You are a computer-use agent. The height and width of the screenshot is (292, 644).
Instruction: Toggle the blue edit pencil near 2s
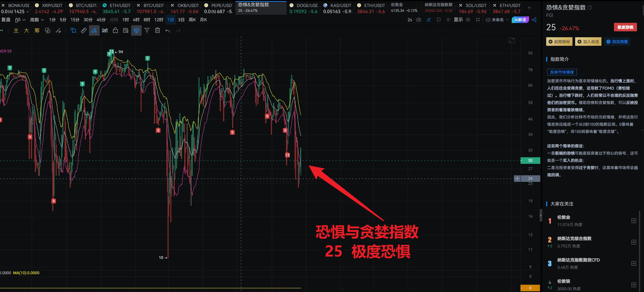pyautogui.click(x=429, y=20)
